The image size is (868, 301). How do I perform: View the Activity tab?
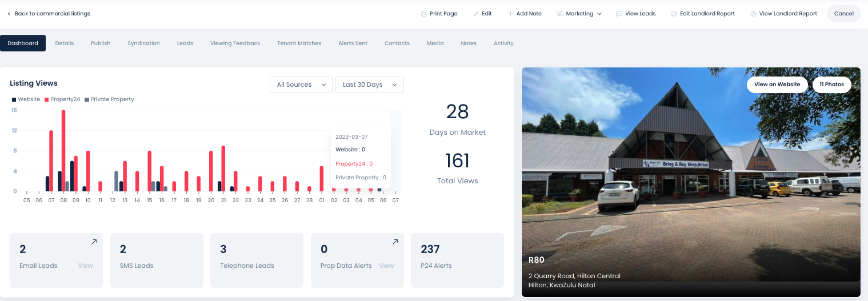point(503,43)
